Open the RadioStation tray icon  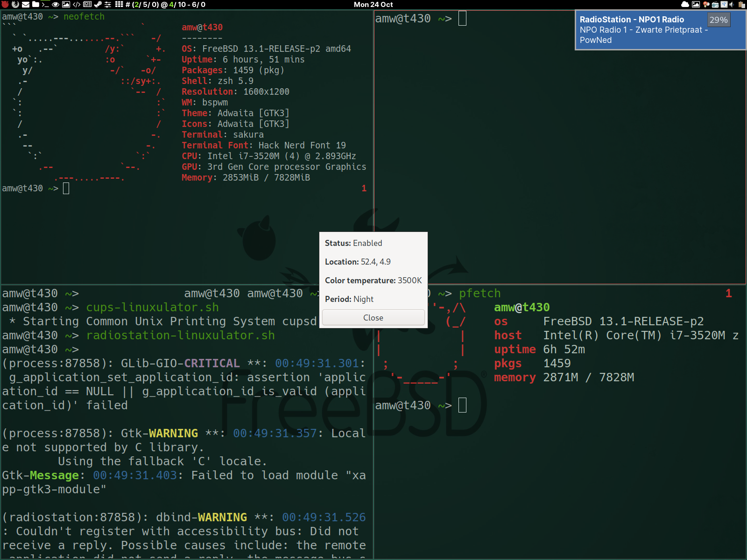coord(715,5)
